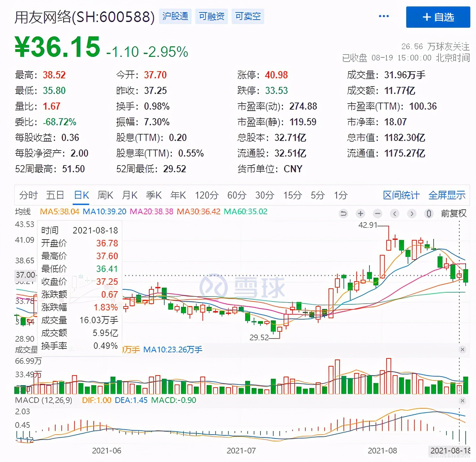Click the zoom-out icon on the chart toolbar
The height and width of the screenshot is (462, 476).
[377, 214]
